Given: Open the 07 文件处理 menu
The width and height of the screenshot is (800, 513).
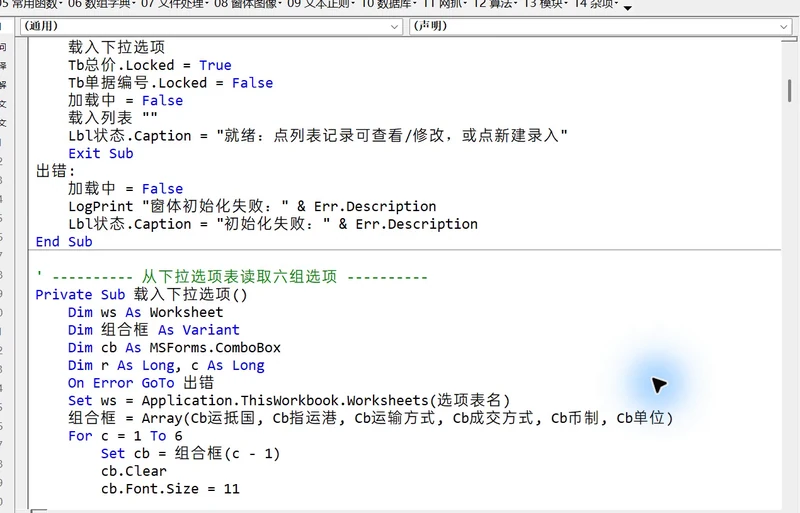Looking at the screenshot, I should pos(174,4).
